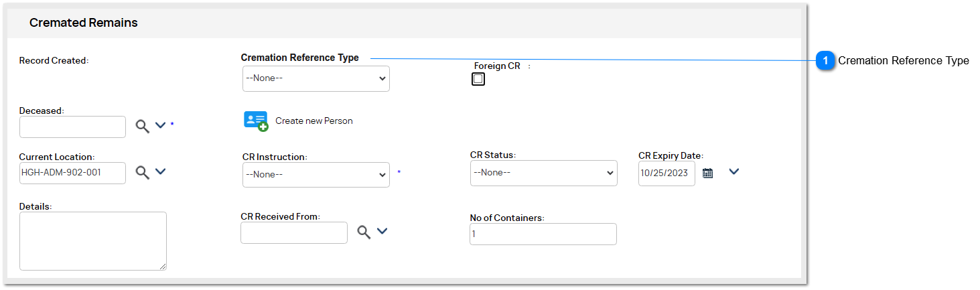Image resolution: width=980 pixels, height=290 pixels.
Task: Expand the chevron beside CR Expiry Date
Action: click(733, 171)
